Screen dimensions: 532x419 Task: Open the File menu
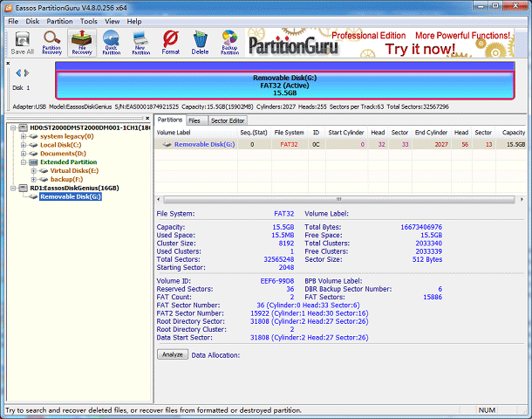[13, 22]
